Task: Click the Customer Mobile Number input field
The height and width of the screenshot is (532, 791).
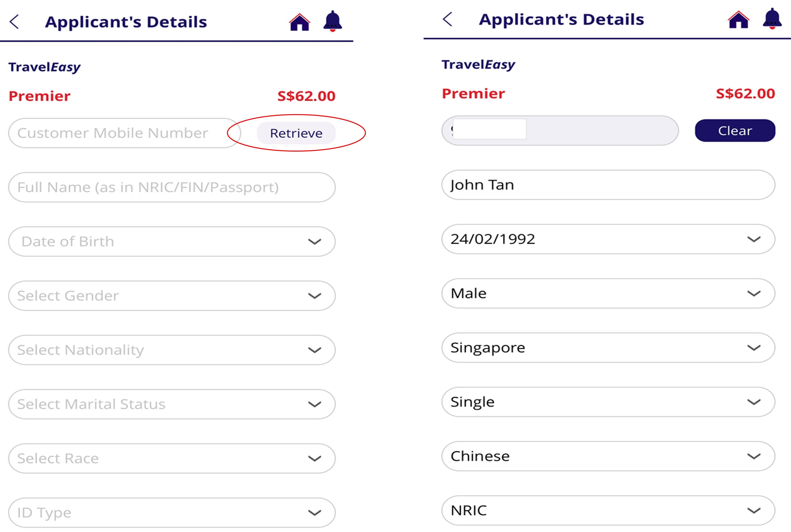Action: pyautogui.click(x=112, y=133)
